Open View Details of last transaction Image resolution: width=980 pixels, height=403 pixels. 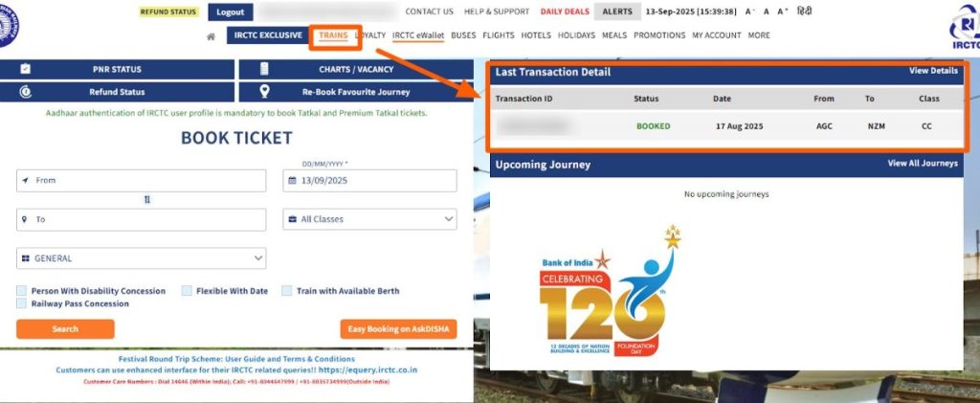(933, 71)
